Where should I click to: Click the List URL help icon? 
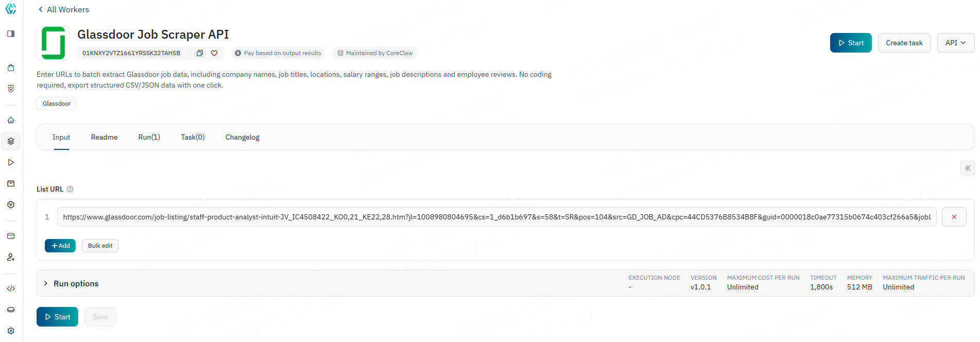(71, 189)
